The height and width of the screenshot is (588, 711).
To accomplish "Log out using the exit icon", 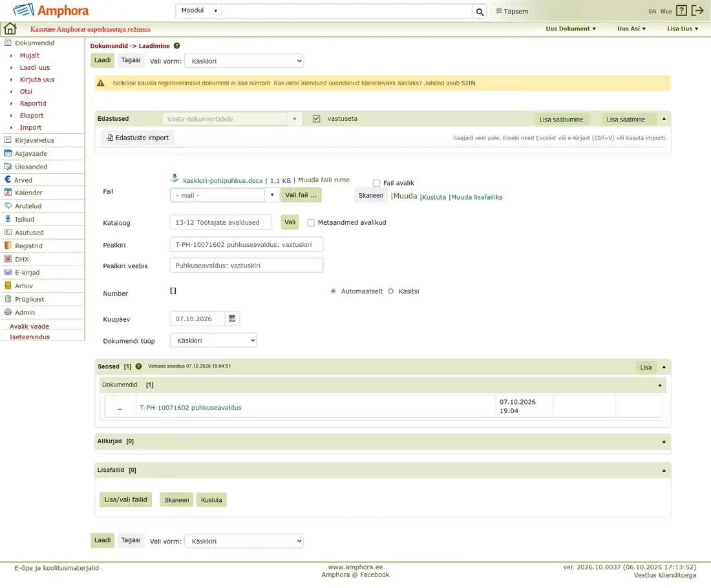I will (697, 10).
